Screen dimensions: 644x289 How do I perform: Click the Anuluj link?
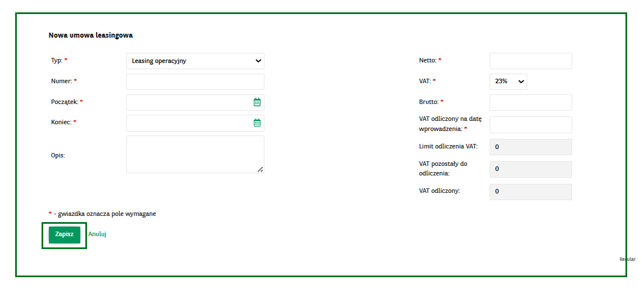(97, 234)
